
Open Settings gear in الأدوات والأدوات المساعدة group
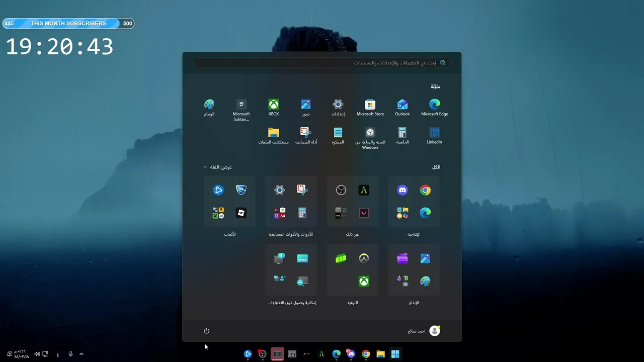point(280,190)
